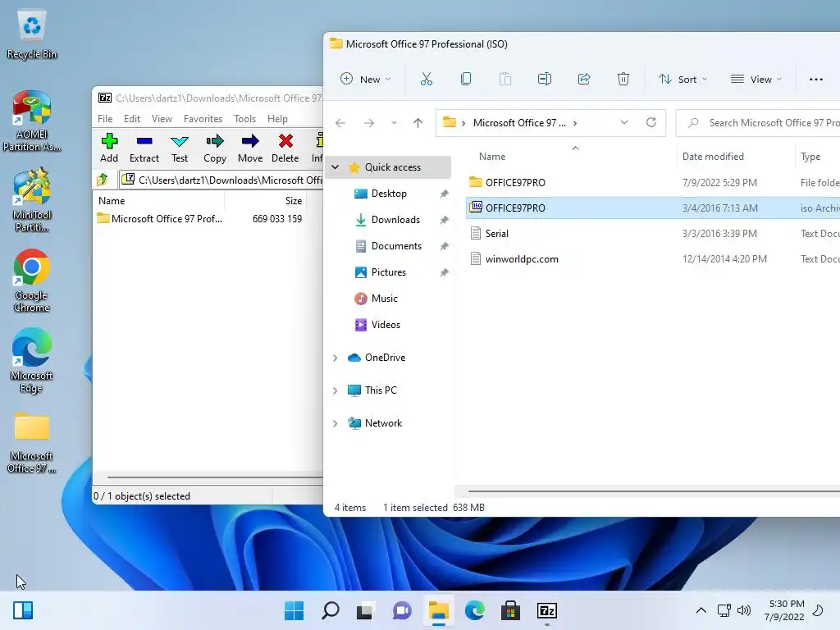Click the 7-Zip address path field
840x630 pixels.
click(221, 180)
